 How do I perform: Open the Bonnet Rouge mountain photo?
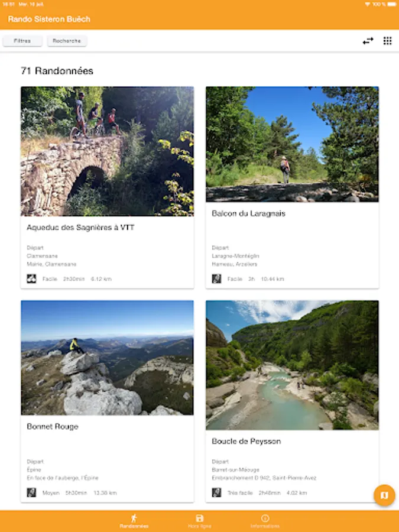point(107,358)
